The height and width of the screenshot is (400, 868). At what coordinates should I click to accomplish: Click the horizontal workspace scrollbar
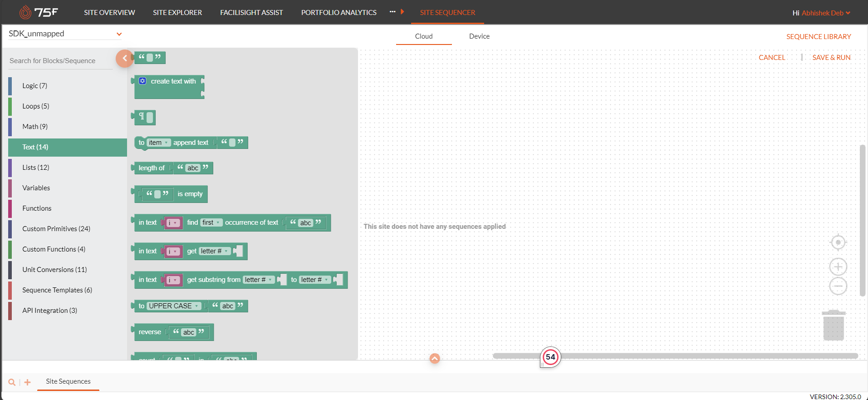click(x=675, y=356)
